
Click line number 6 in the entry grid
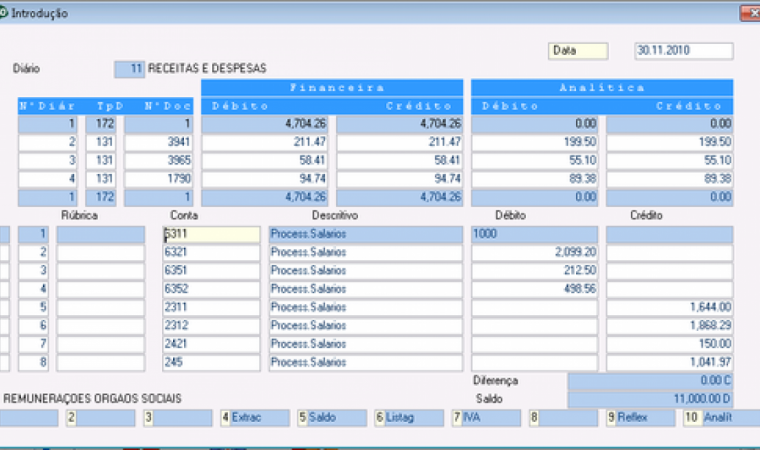[33, 326]
